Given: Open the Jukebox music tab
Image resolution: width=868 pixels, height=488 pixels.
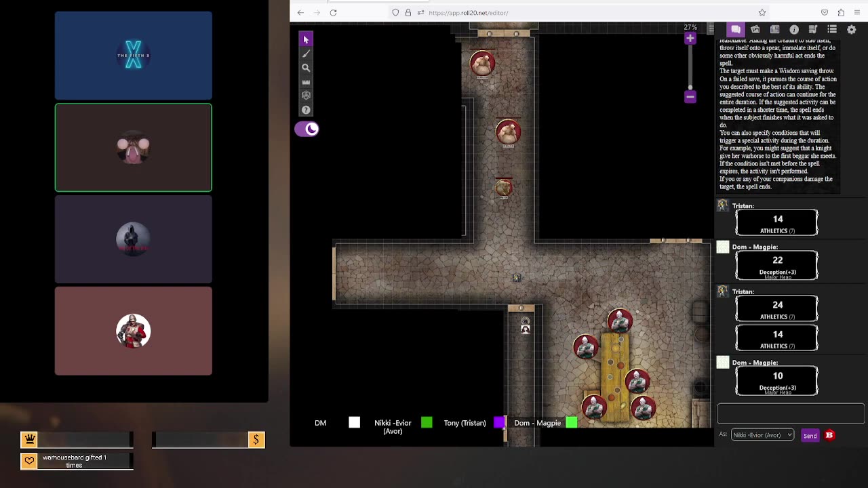Looking at the screenshot, I should coord(813,29).
